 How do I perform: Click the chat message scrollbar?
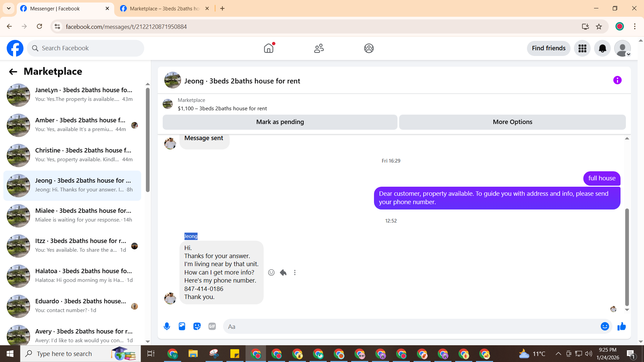point(627,257)
